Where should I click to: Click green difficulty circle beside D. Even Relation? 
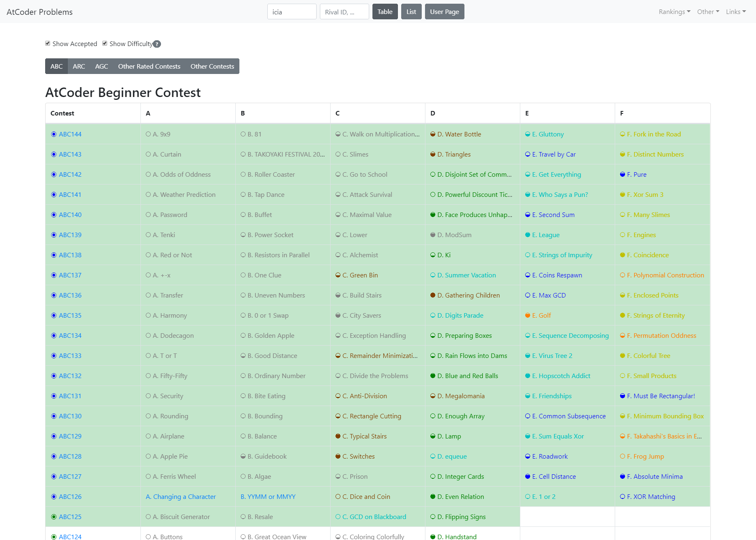(433, 497)
